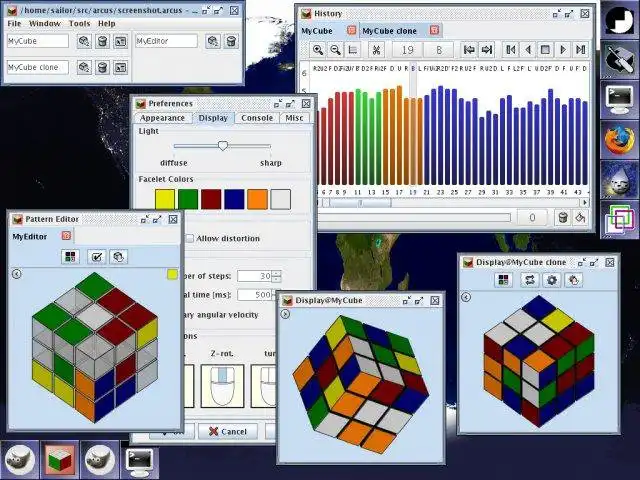The height and width of the screenshot is (480, 640).
Task: Open the File menu
Action: [x=14, y=24]
